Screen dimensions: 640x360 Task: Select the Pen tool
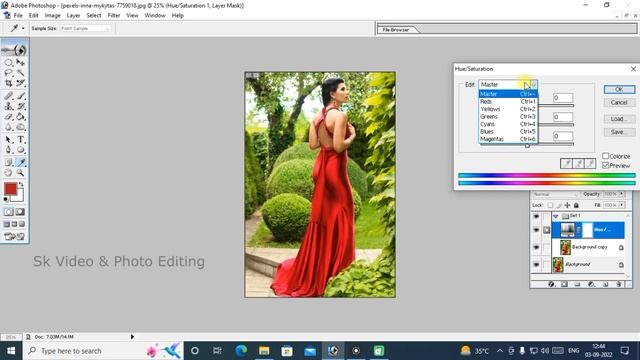(8, 150)
